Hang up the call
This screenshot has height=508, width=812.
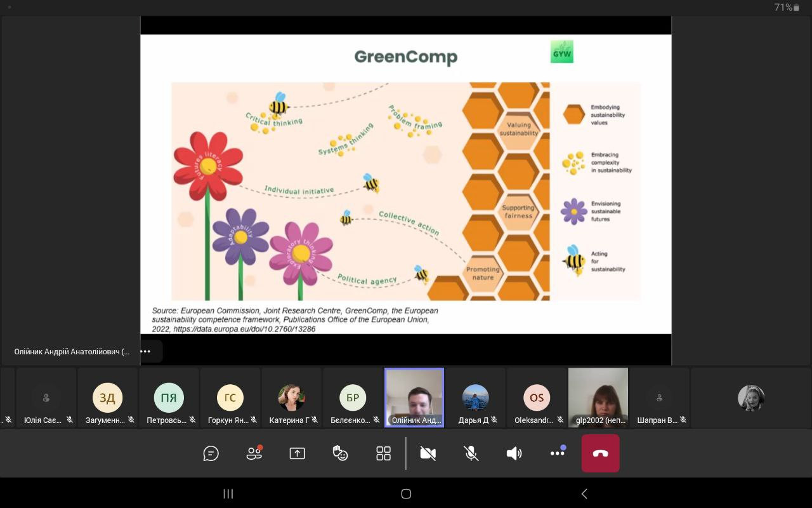(600, 453)
